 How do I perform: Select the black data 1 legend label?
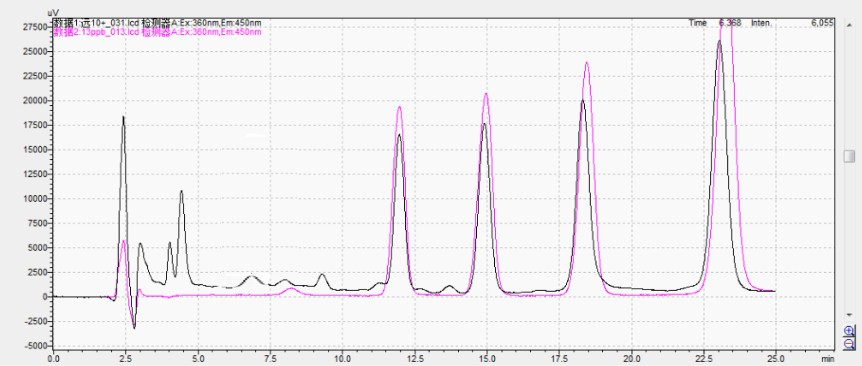click(x=157, y=23)
